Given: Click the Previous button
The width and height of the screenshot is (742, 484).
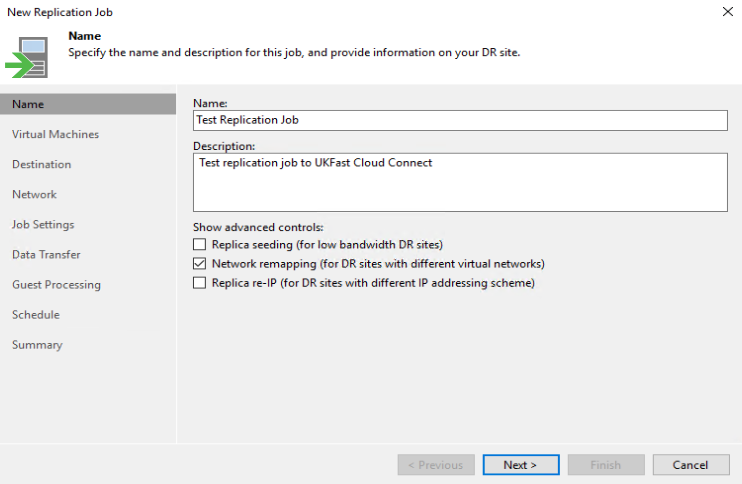Looking at the screenshot, I should click(x=435, y=465).
